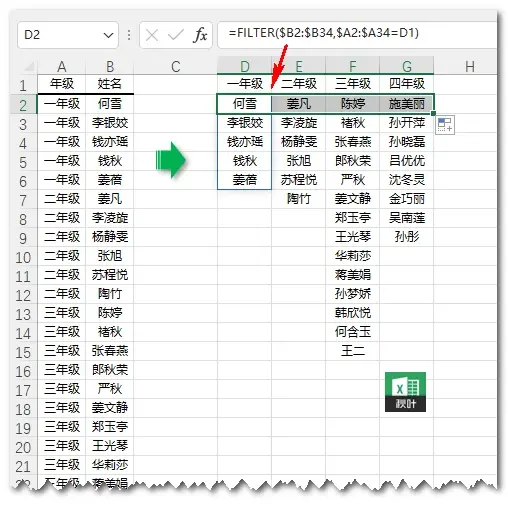508x507 pixels.
Task: Open the Quick Analysis icon near G2
Action: (445, 125)
